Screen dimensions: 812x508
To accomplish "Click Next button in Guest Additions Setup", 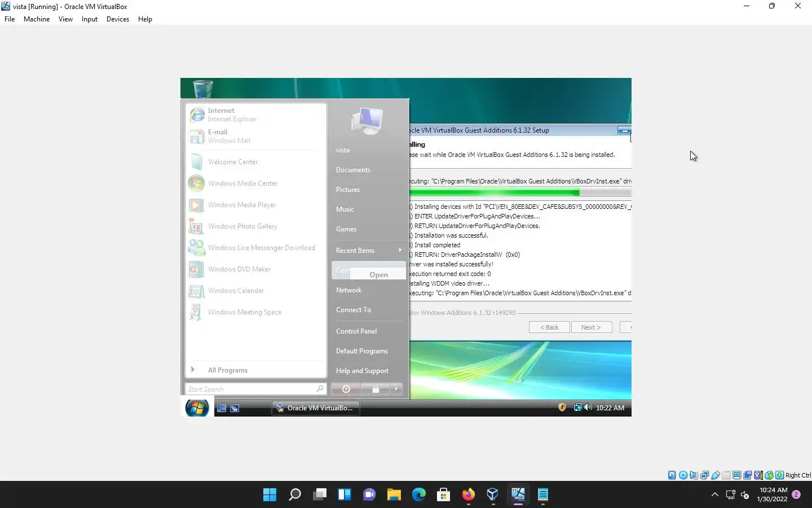I will pyautogui.click(x=592, y=327).
